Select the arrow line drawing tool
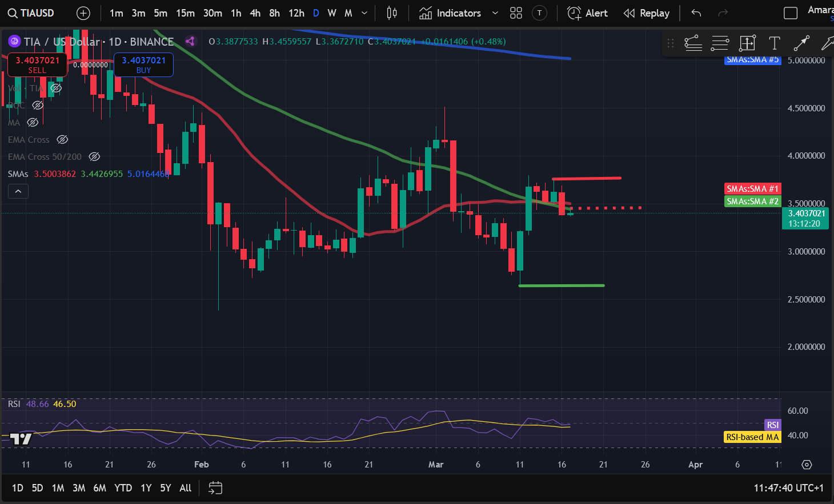The height and width of the screenshot is (504, 834). (801, 43)
